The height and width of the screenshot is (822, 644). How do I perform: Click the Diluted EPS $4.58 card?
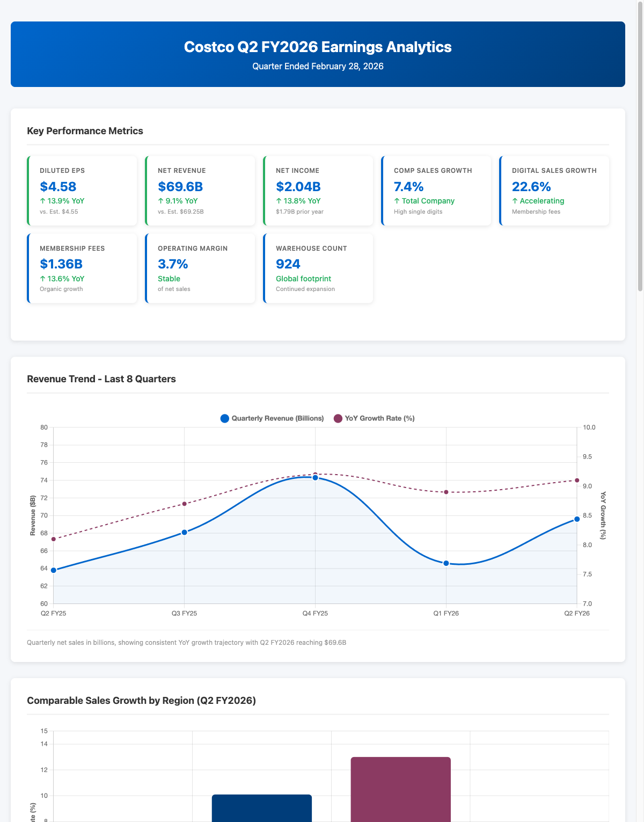point(82,191)
